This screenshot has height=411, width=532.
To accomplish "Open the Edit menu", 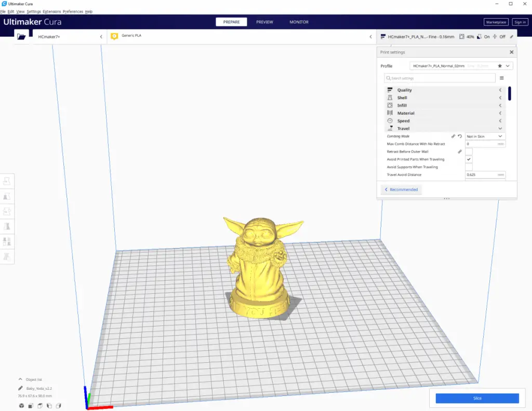I will pos(11,11).
